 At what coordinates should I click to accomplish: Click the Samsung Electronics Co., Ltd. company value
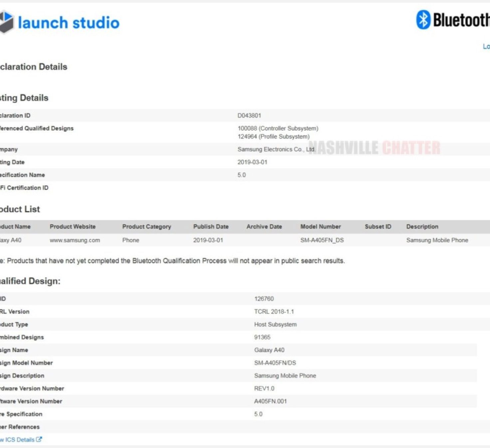276,150
